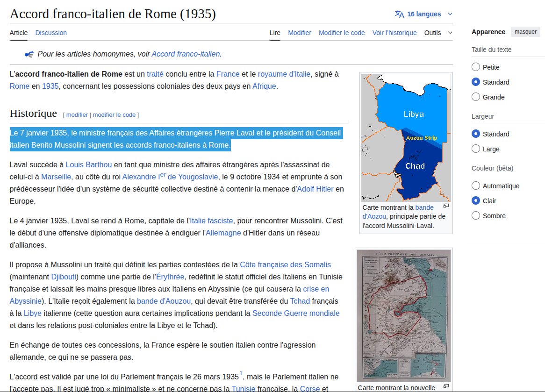Open the Tunisie link

pos(244,389)
